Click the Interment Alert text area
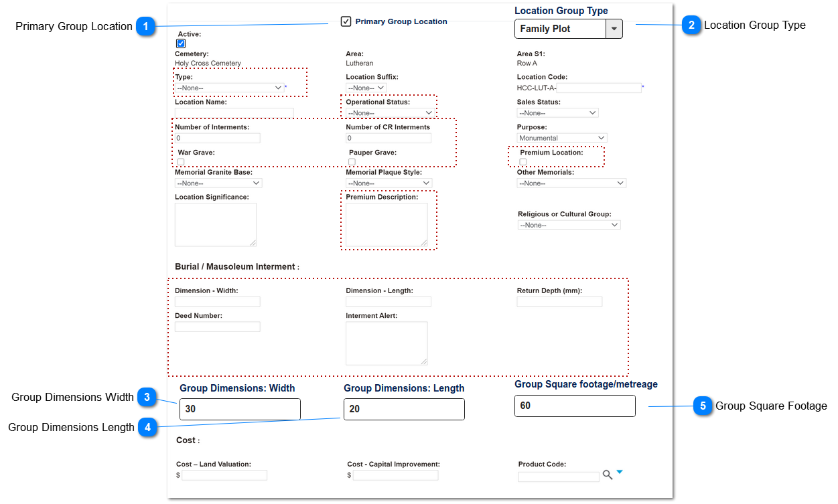The height and width of the screenshot is (504, 838). pyautogui.click(x=387, y=343)
